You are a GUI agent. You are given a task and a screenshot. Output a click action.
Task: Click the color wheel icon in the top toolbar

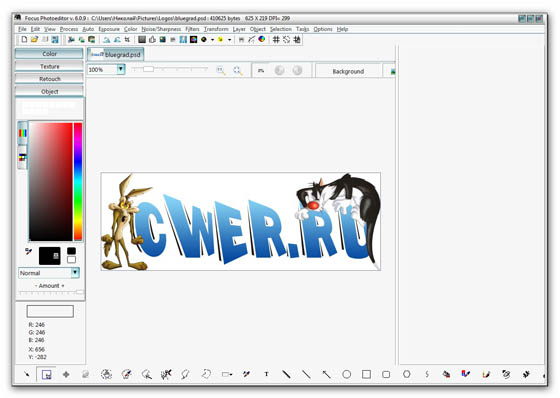pos(262,39)
